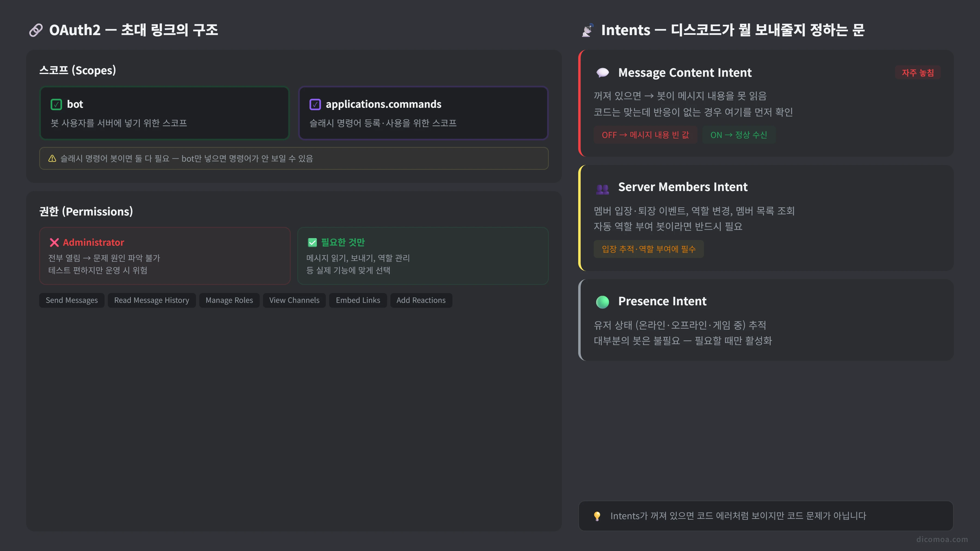This screenshot has height=551, width=980.
Task: Click the 필요한 것만 heading text
Action: [x=343, y=242]
